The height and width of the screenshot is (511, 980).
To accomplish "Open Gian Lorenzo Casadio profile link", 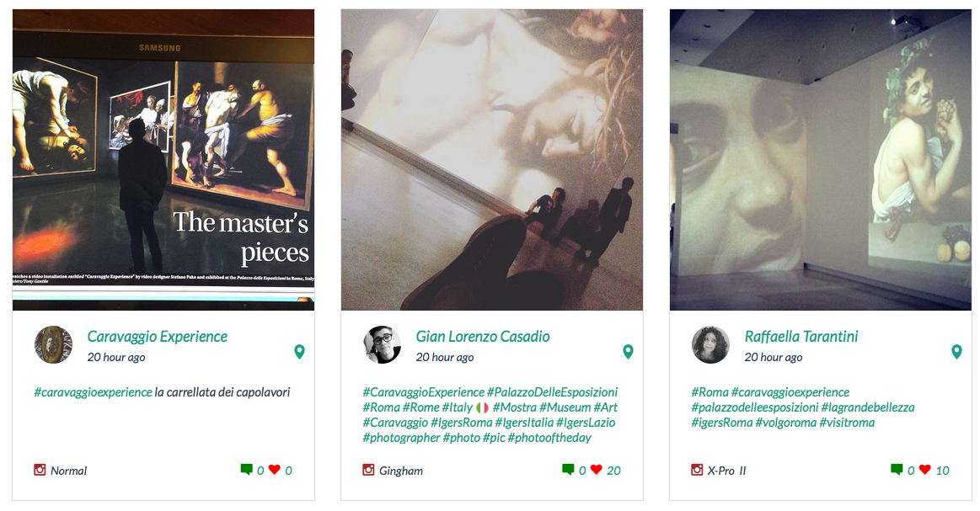I will (483, 336).
